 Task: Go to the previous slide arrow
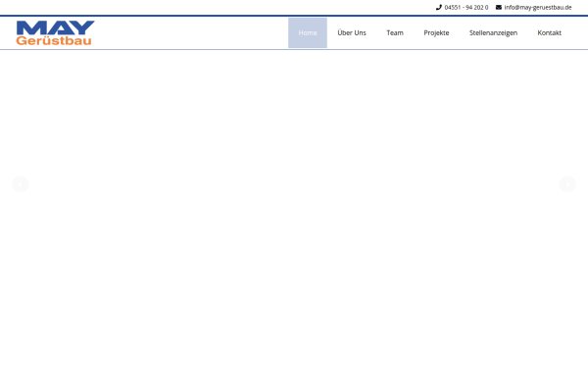21,184
